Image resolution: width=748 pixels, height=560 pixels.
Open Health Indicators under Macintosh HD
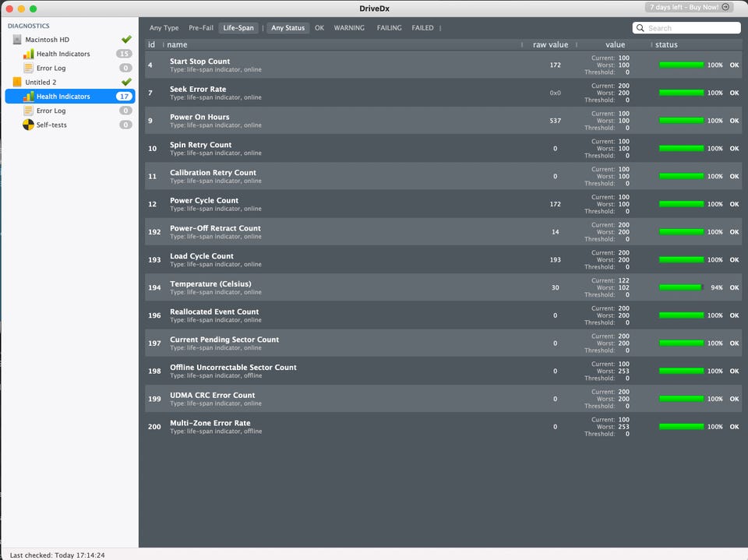[63, 54]
